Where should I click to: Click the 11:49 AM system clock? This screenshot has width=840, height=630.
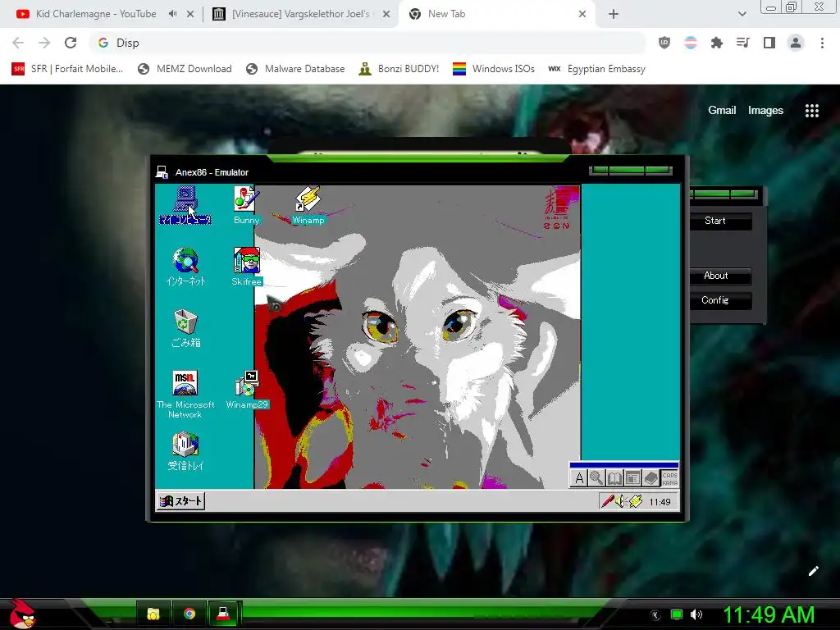click(x=769, y=614)
